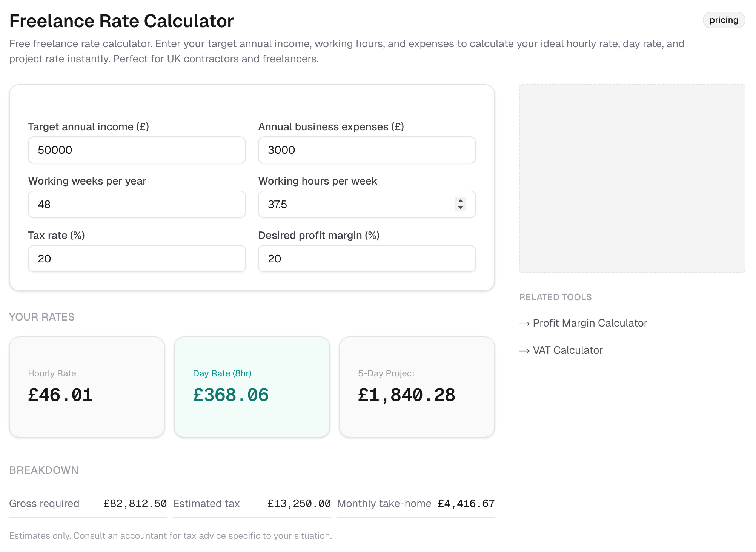Decrease working hours with down stepper arrow
Screen dimensions: 756x552
[460, 208]
